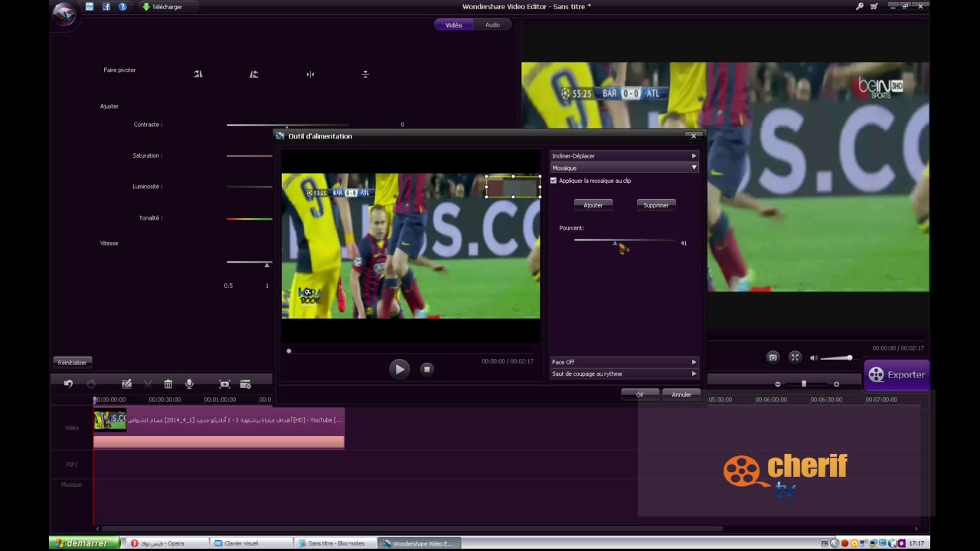Screen dimensions: 980x551
Task: Play the preview in the dialog
Action: (399, 369)
